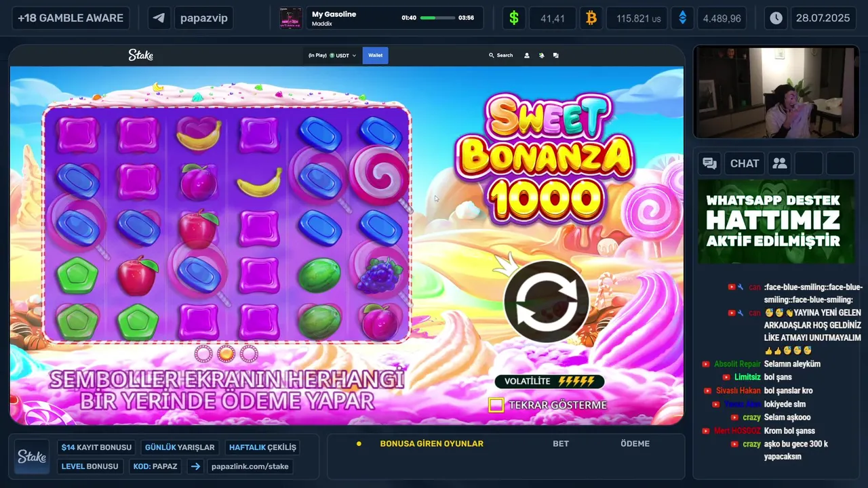Click the green dollar sign icon
This screenshot has height=488, width=868.
514,18
